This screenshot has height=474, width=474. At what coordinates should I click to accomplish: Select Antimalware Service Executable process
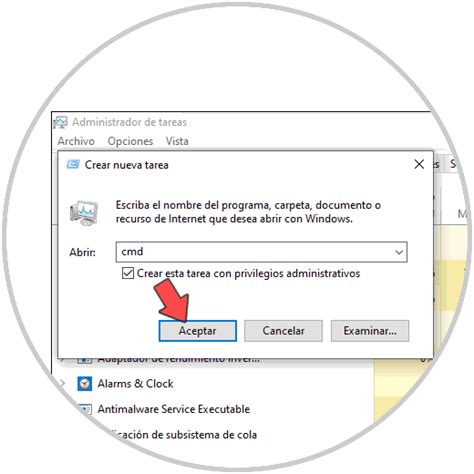pos(174,409)
